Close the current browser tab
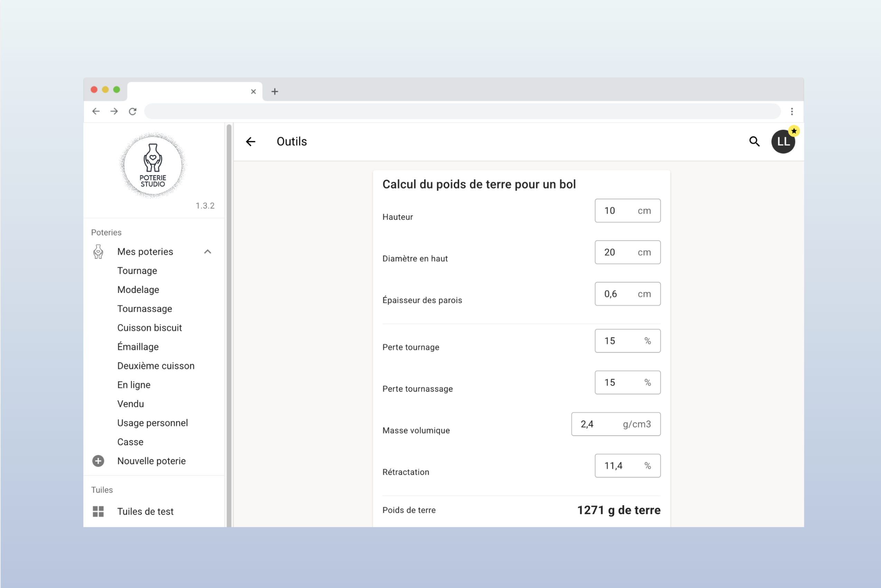Viewport: 881px width, 588px height. (253, 92)
